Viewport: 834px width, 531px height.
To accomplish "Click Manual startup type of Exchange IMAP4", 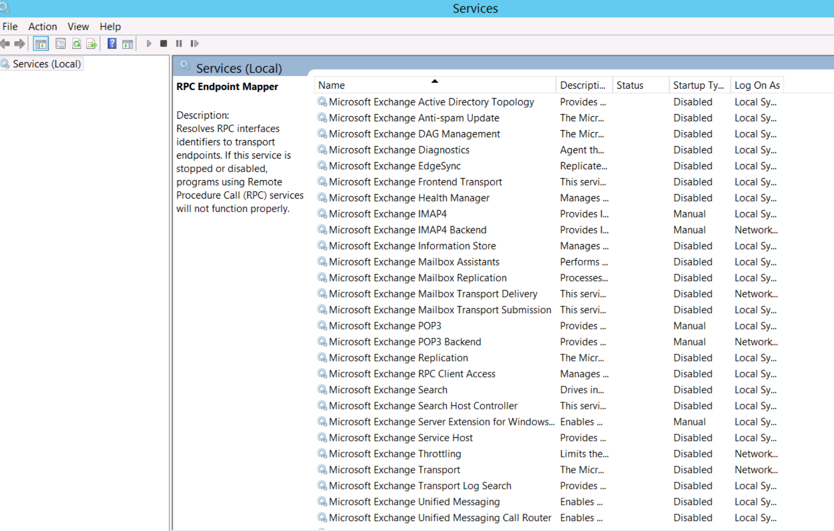I will tap(689, 214).
